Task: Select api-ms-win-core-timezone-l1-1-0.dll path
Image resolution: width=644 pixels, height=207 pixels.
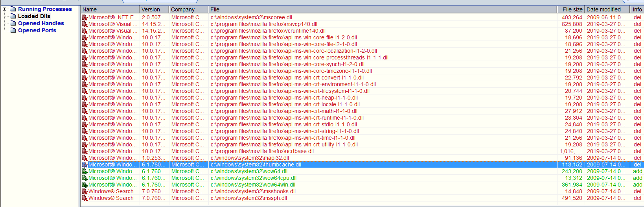Action: click(x=291, y=71)
